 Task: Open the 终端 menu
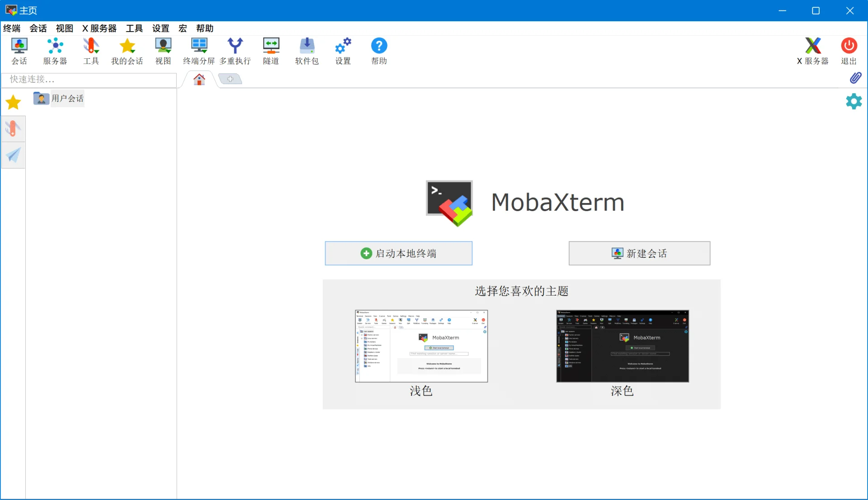coord(12,28)
